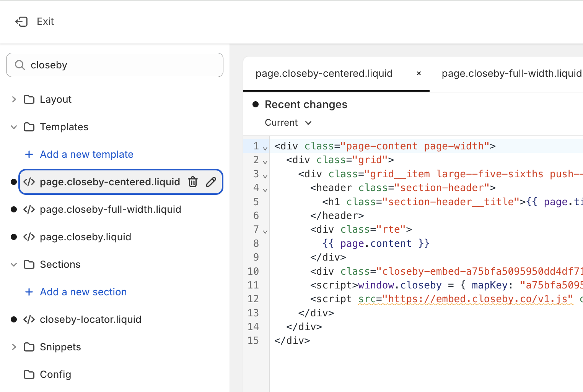Switch to page.closeby-full-width.liquid tab
The height and width of the screenshot is (392, 583).
click(x=511, y=73)
